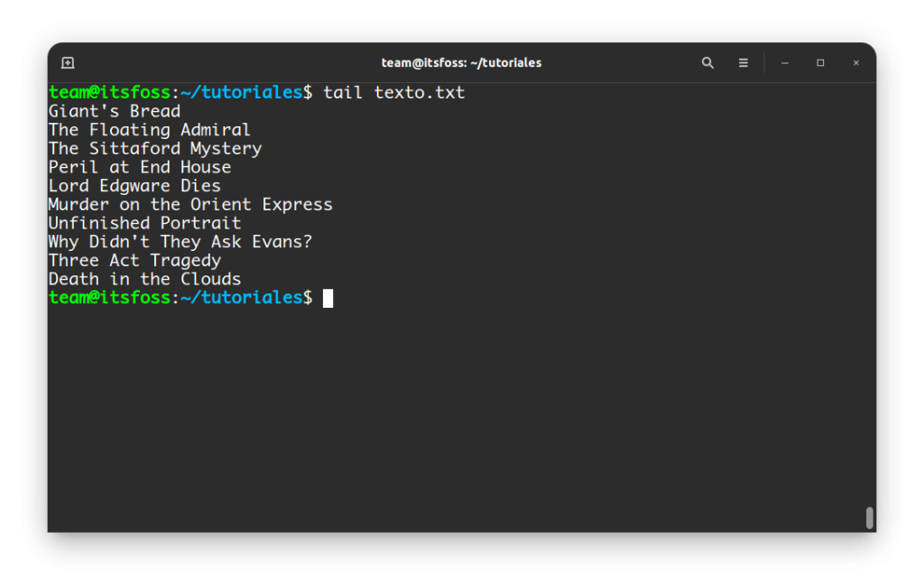Click 'Lord Edgware Dies' output line
This screenshot has width=924, height=585.
[134, 186]
